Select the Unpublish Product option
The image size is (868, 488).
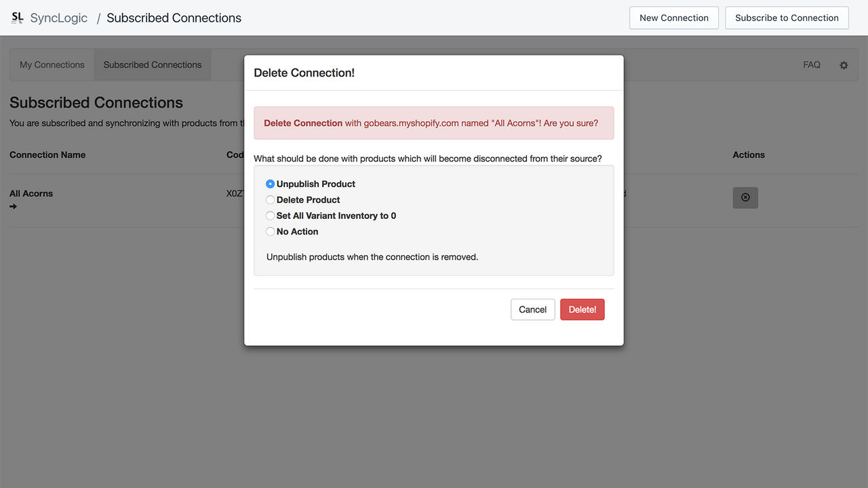(x=270, y=183)
